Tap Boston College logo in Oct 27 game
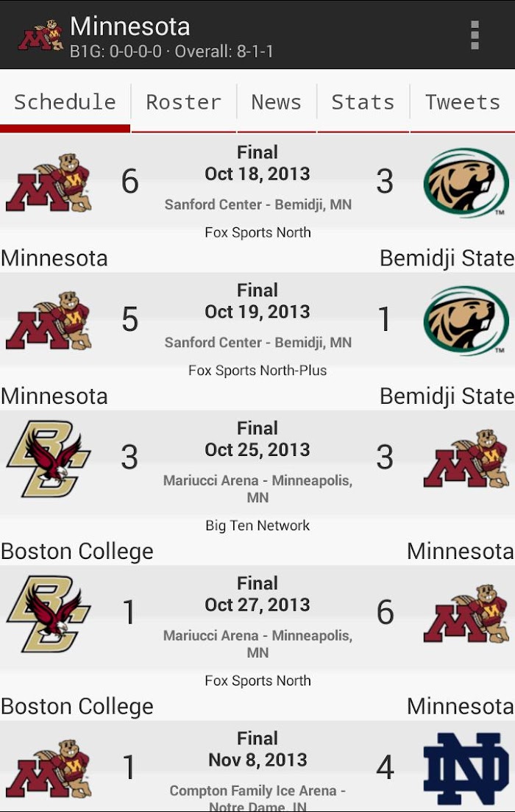The height and width of the screenshot is (812, 515). [49, 613]
